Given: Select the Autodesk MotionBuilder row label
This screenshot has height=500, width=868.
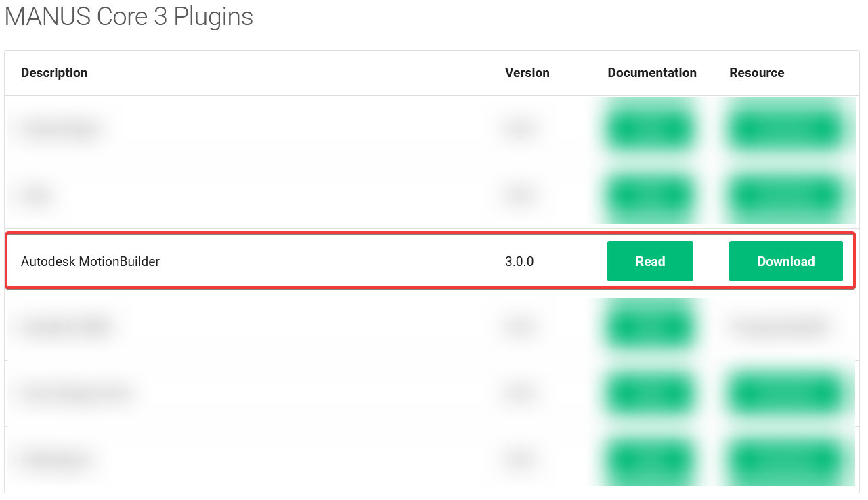Looking at the screenshot, I should tap(90, 261).
